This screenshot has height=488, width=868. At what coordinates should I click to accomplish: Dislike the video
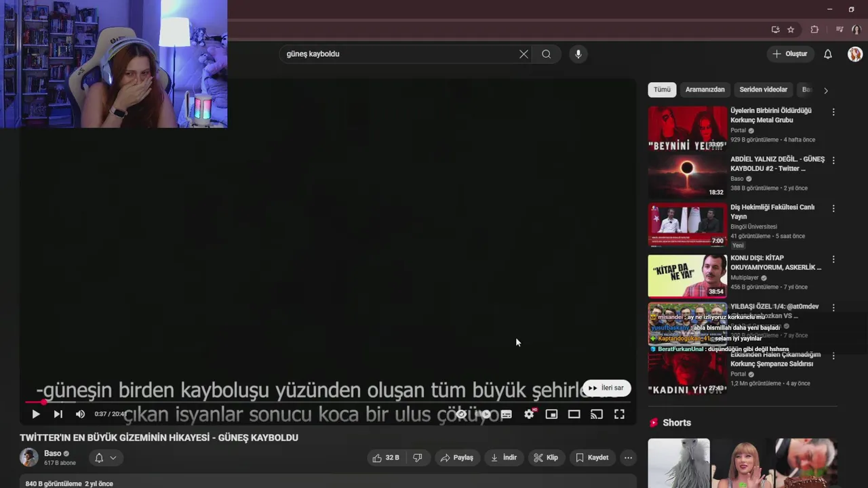[x=418, y=457]
